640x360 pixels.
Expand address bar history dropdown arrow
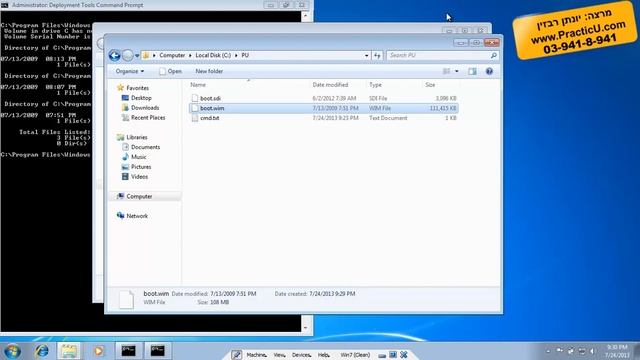(367, 56)
